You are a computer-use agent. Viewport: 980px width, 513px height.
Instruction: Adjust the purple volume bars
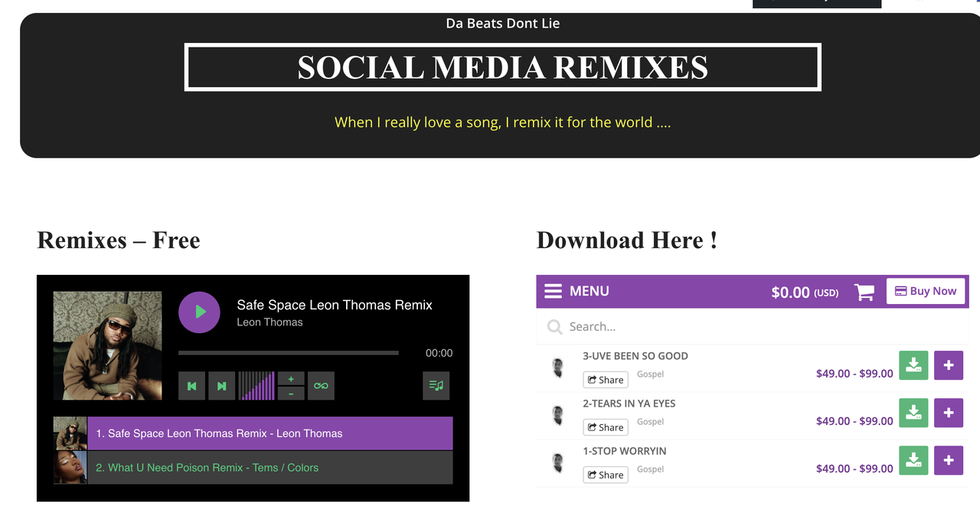(x=256, y=386)
